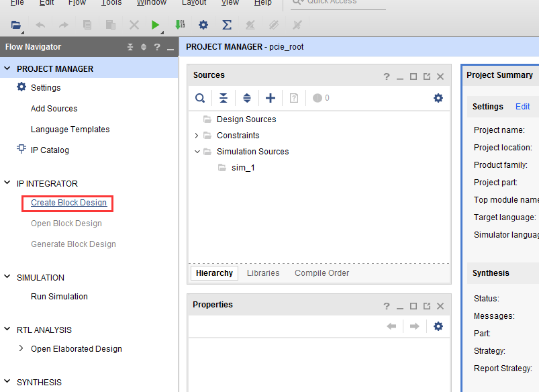Expand the Constraints folder
Viewport: 539px width, 392px height.
(x=197, y=136)
